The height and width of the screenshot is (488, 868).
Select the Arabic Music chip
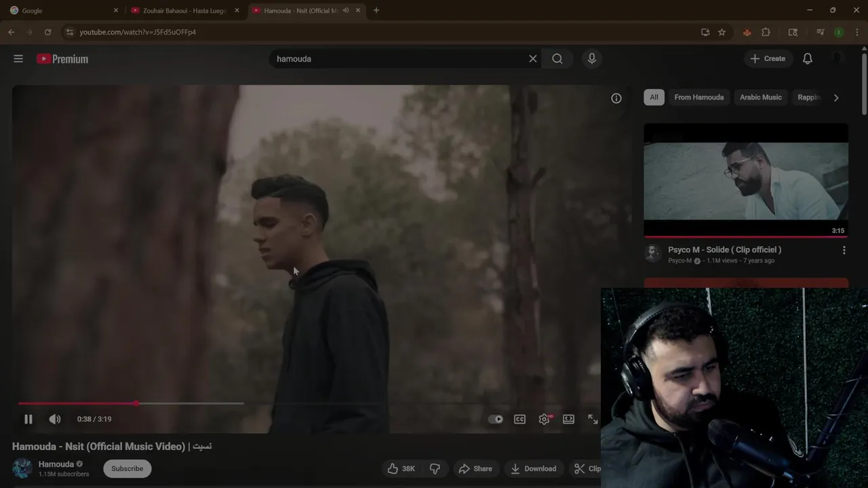click(760, 97)
